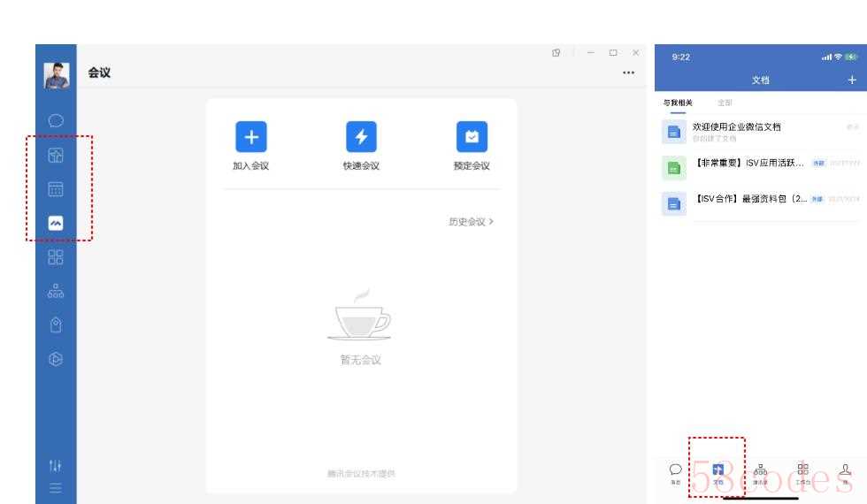Click the Schedule Meeting (预定会议) calendar icon
867x504 pixels.
click(472, 136)
